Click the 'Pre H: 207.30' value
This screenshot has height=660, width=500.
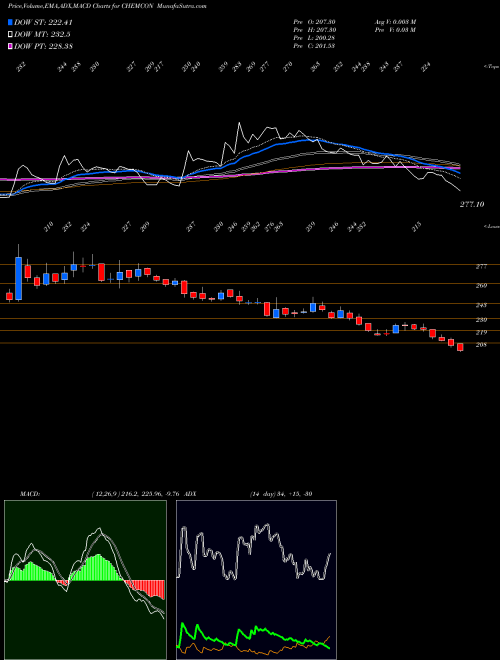314,30
